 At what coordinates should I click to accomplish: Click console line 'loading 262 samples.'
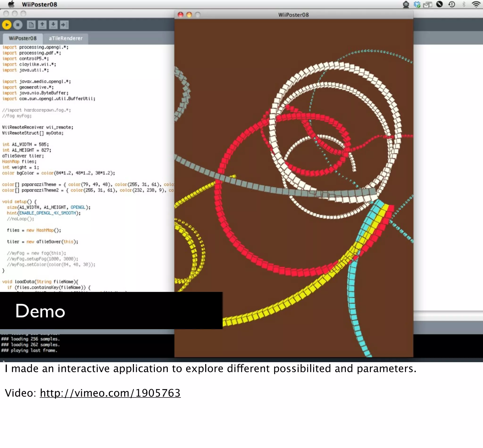[30, 345]
